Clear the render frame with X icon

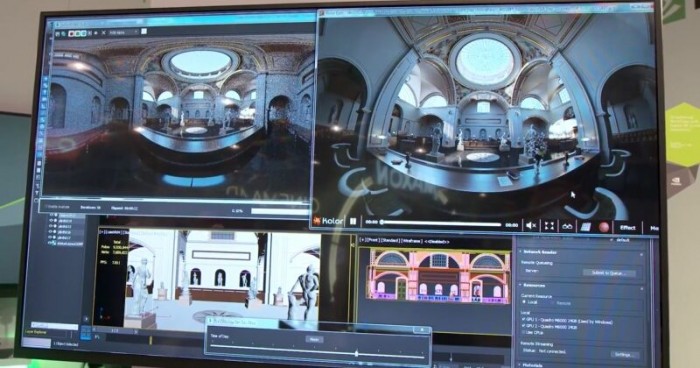[104, 33]
